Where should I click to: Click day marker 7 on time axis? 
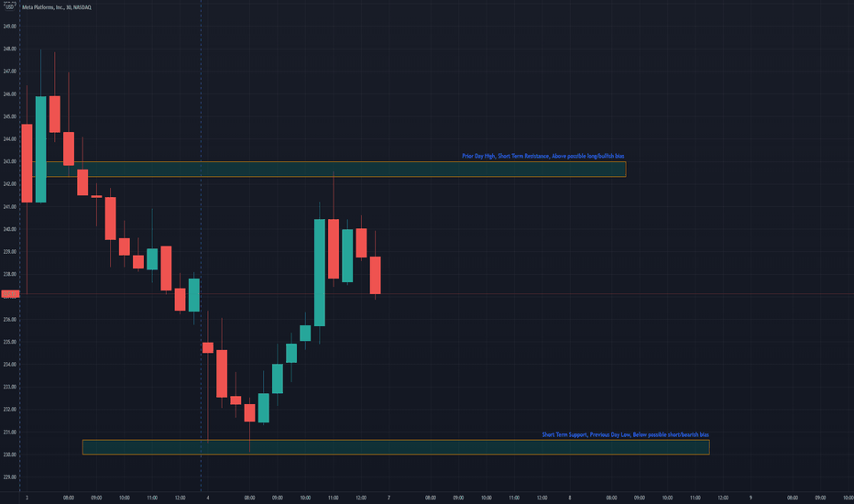point(389,498)
